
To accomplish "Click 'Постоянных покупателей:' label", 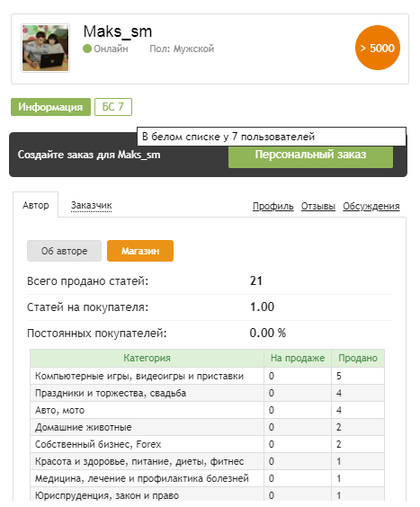I will [97, 333].
